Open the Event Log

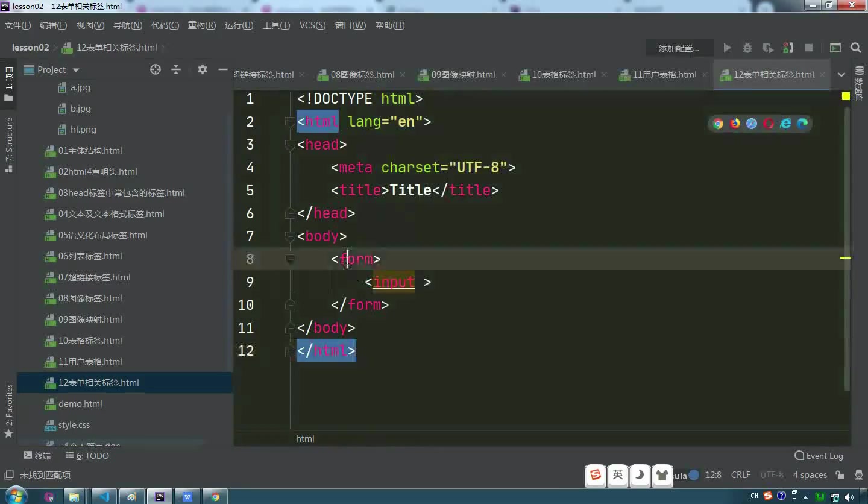[819, 456]
